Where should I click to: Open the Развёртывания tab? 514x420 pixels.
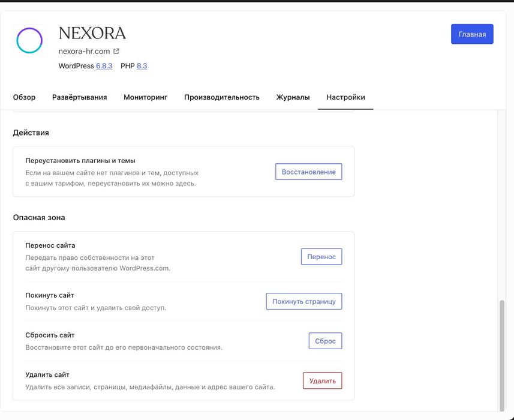(80, 97)
